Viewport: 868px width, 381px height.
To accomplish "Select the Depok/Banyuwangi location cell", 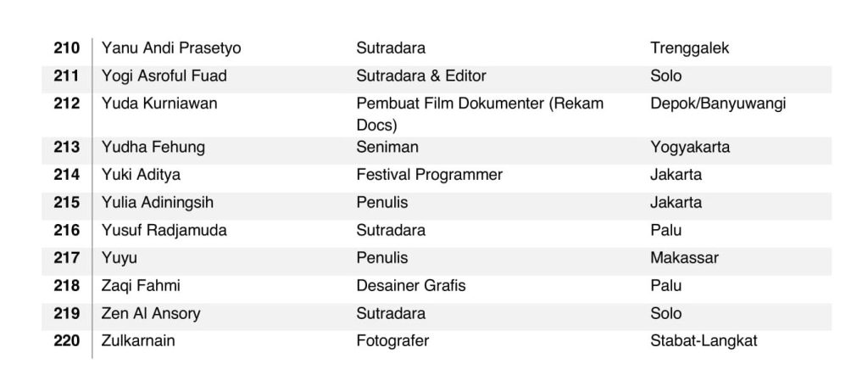I will [718, 104].
